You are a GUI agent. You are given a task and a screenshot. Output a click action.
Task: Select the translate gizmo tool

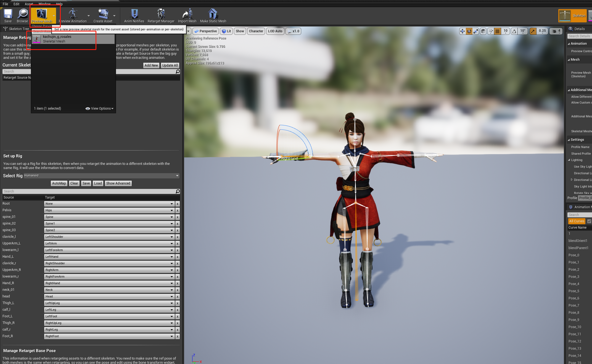point(462,31)
